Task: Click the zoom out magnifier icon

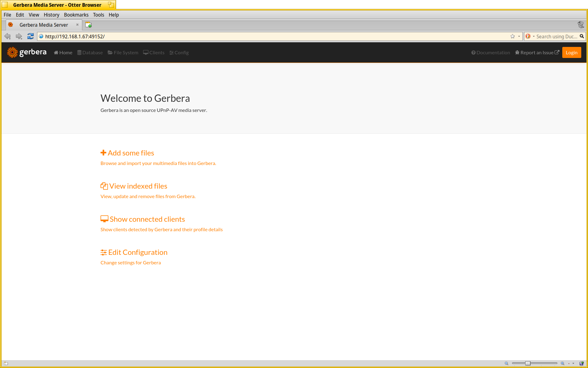Action: [507, 363]
